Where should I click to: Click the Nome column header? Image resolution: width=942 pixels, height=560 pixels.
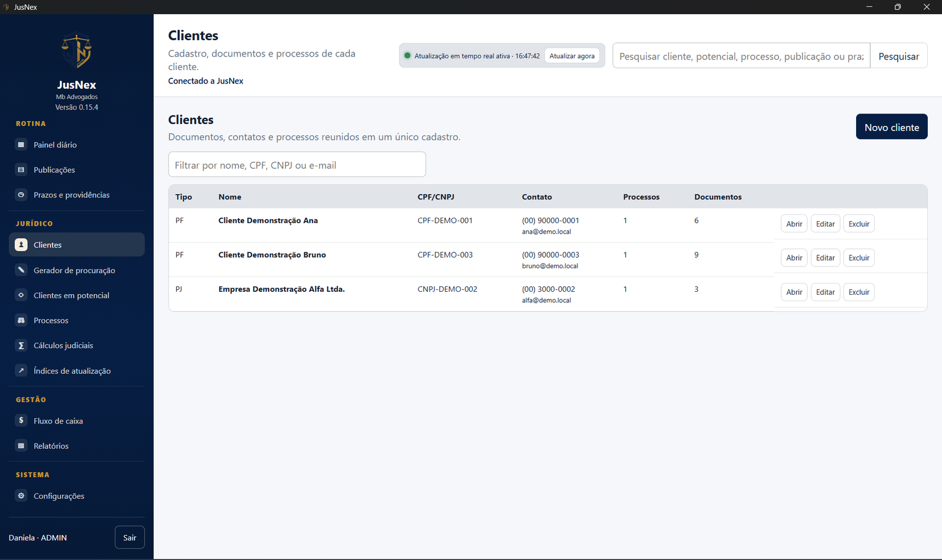[230, 197]
